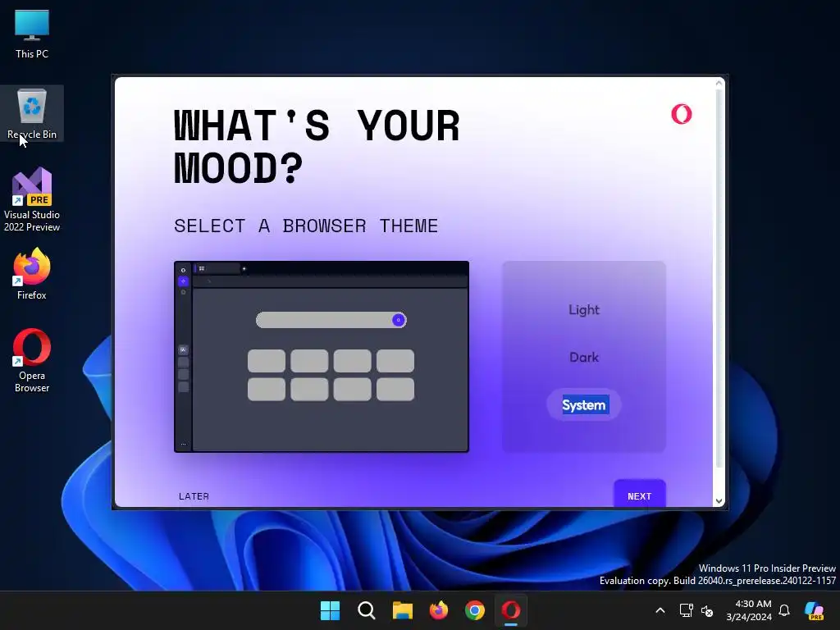
Task: Open Firefox from the taskbar
Action: pos(439,610)
